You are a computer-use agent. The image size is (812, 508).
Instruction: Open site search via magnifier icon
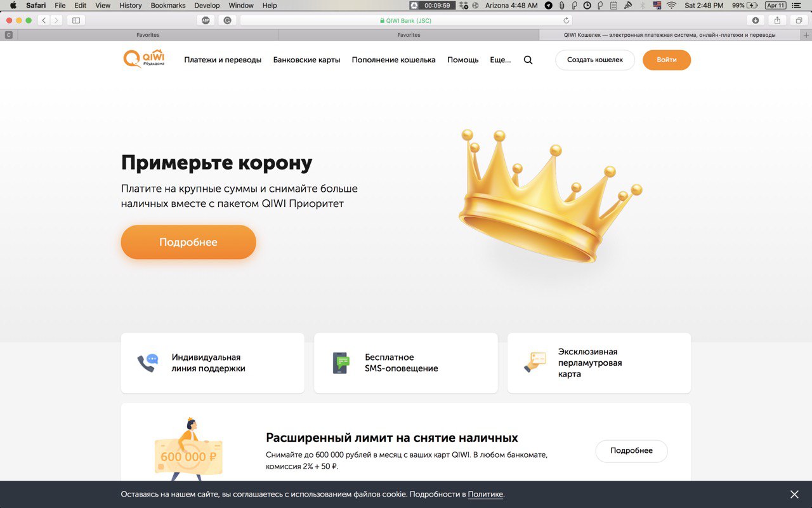pyautogui.click(x=528, y=60)
